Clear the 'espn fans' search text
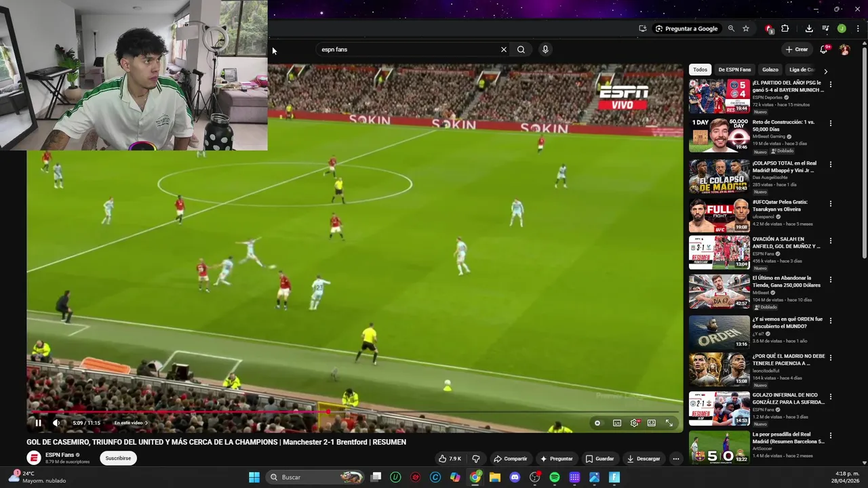Image resolution: width=868 pixels, height=488 pixels. [504, 49]
